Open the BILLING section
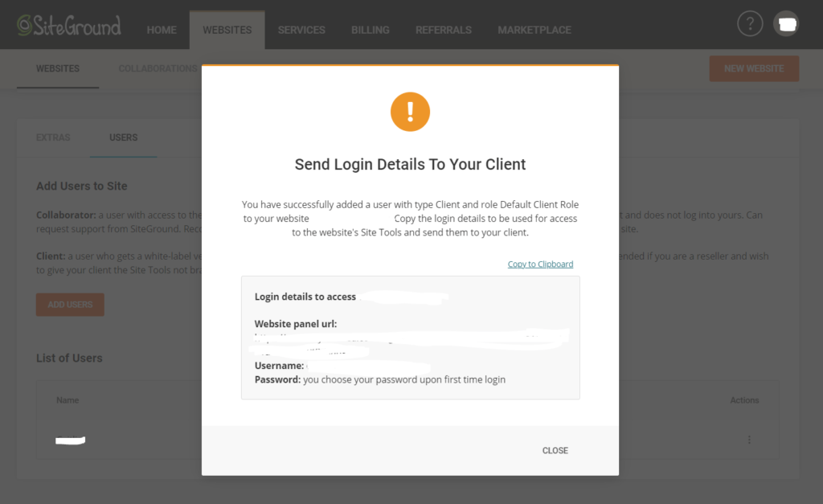 click(370, 30)
